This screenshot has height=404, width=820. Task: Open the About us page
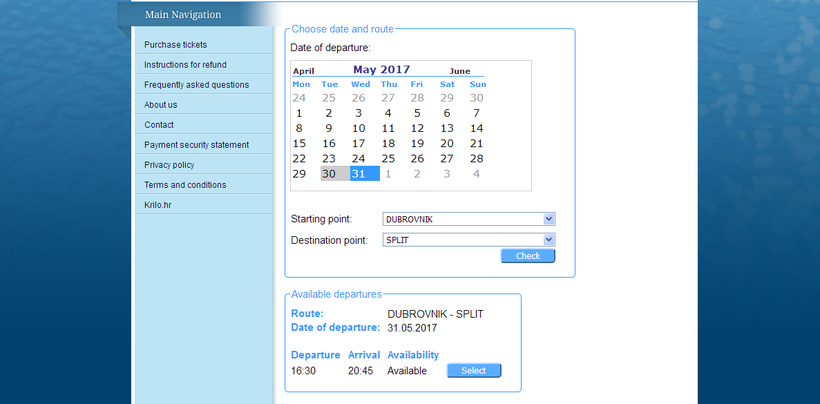click(x=161, y=105)
